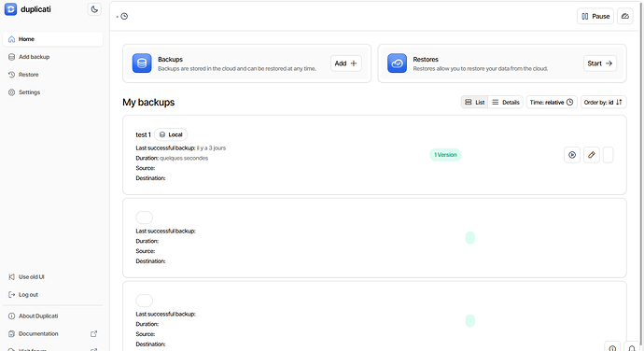This screenshot has height=351, width=644.
Task: Open the external link icon beside Documentation
Action: point(93,334)
